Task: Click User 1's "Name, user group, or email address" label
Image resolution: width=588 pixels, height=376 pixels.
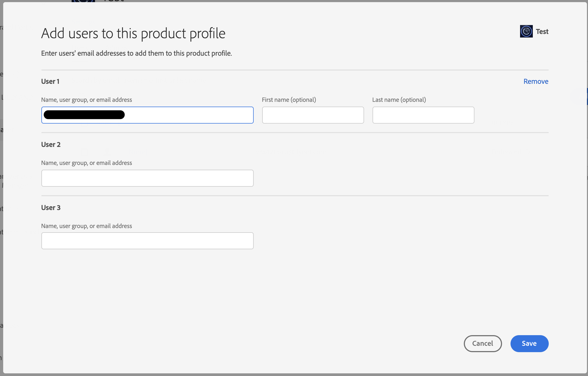Action: click(87, 100)
